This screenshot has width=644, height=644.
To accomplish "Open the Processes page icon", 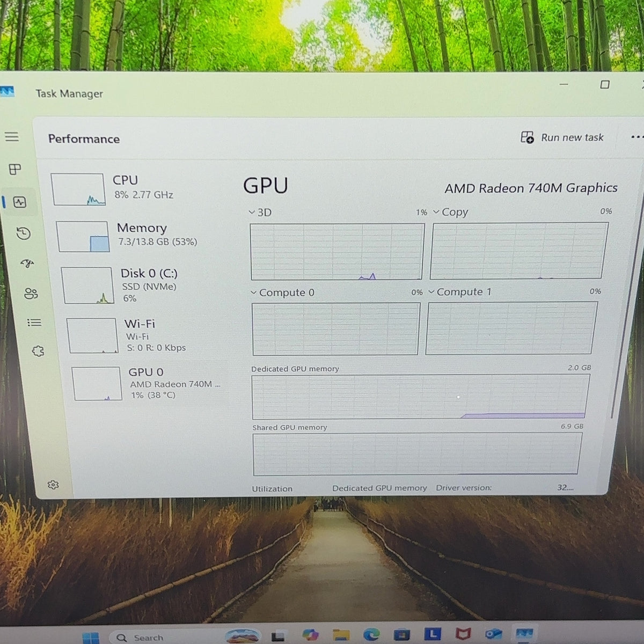I will (x=15, y=170).
